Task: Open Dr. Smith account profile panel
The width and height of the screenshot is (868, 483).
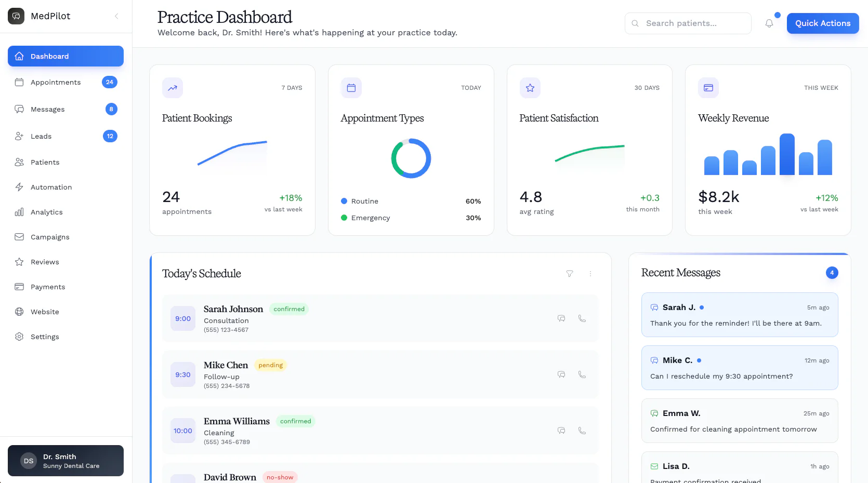Action: click(x=65, y=461)
